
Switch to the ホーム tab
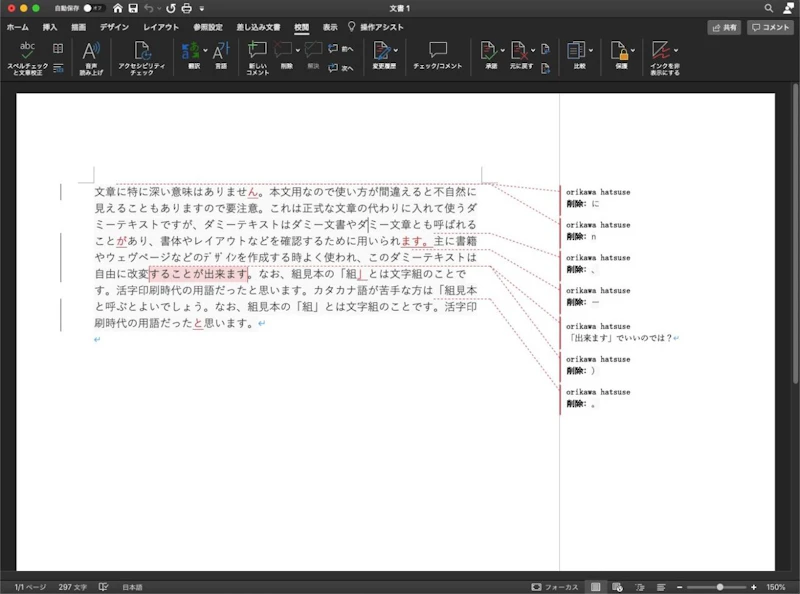pyautogui.click(x=18, y=27)
